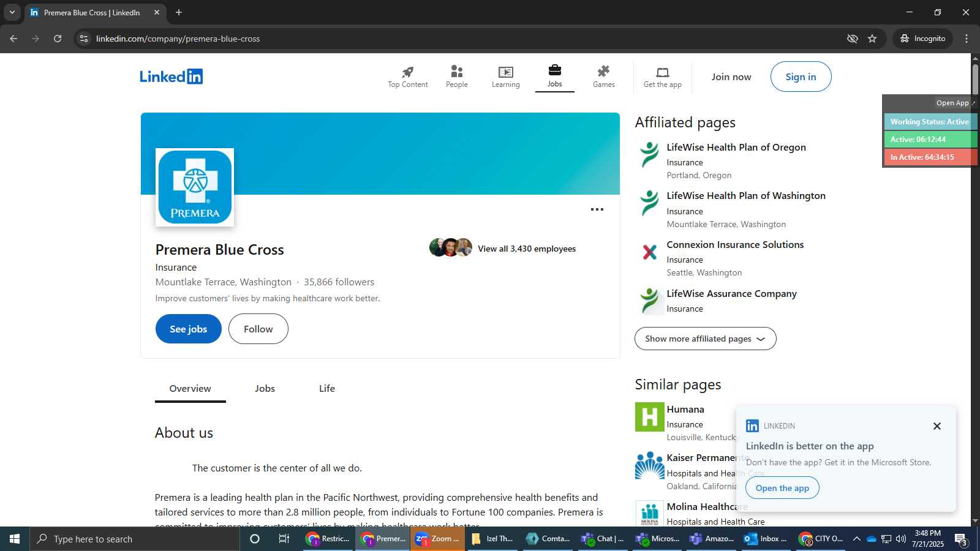Open Chrome three-dot menu
980x551 pixels.
[967, 39]
